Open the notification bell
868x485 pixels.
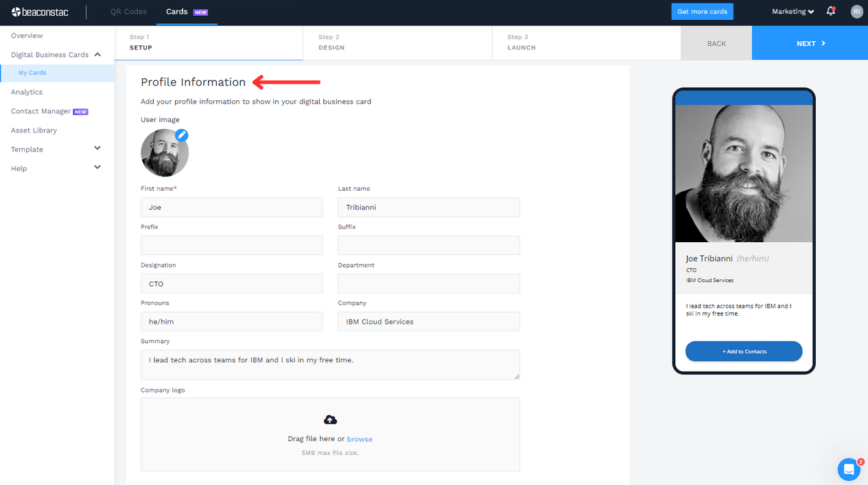(830, 11)
